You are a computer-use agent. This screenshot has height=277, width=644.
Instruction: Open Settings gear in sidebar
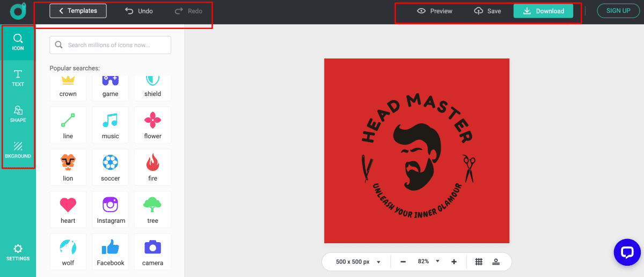(x=18, y=252)
